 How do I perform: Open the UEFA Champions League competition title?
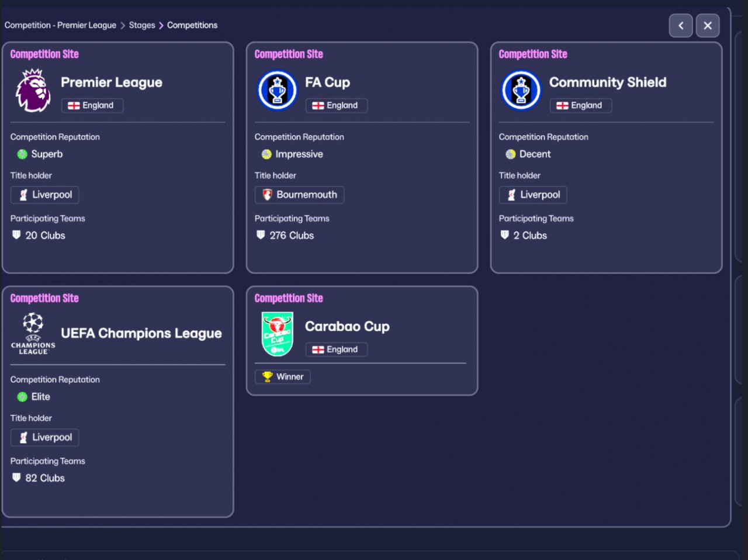point(141,333)
